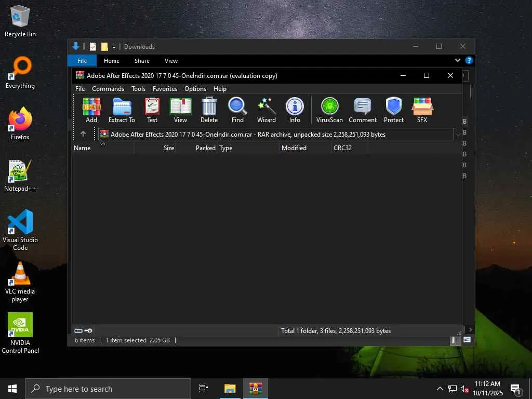Open the Options menu

[x=195, y=88]
